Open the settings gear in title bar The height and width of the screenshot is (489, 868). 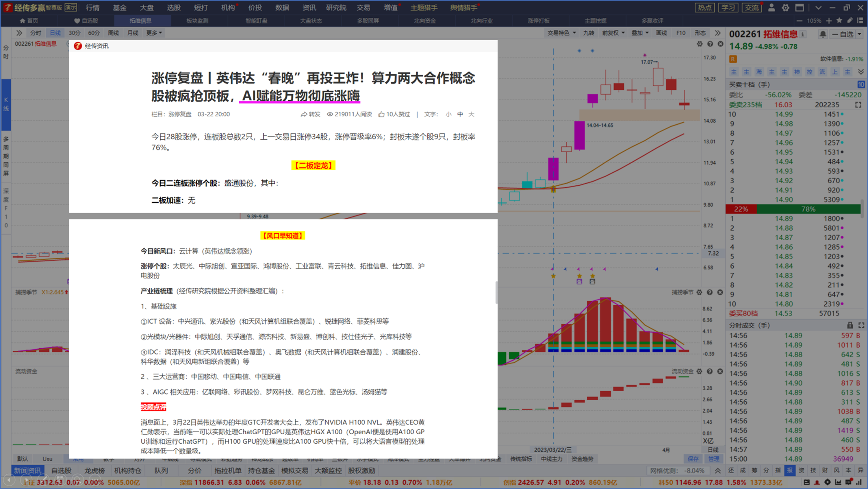click(x=785, y=8)
